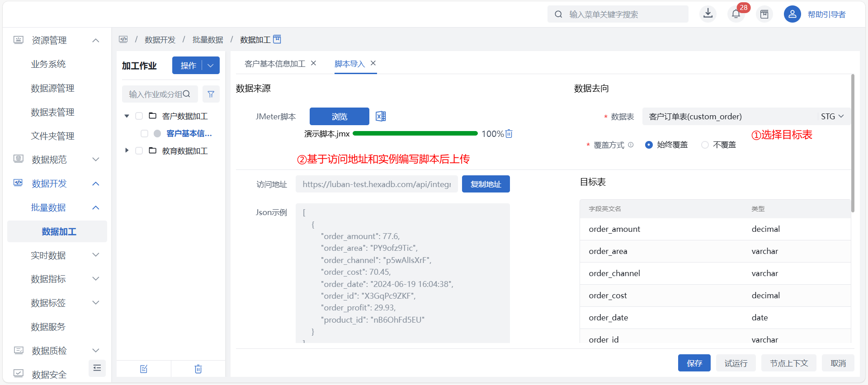Collapse the 批量数据 submenu chevron

(96, 207)
